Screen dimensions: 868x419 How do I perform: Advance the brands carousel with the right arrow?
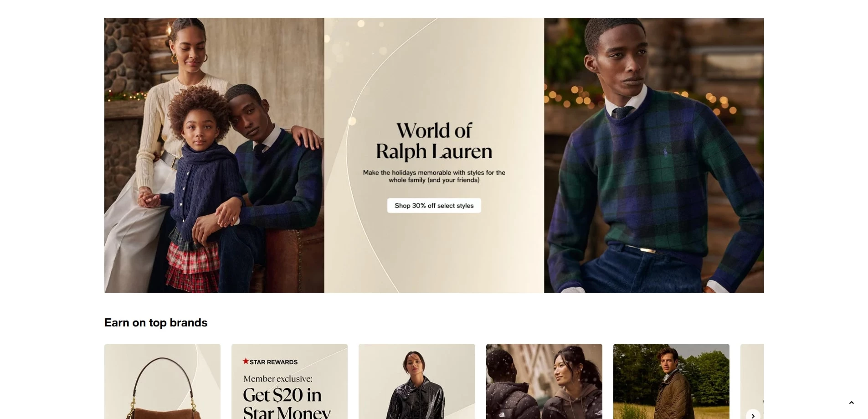tap(753, 414)
